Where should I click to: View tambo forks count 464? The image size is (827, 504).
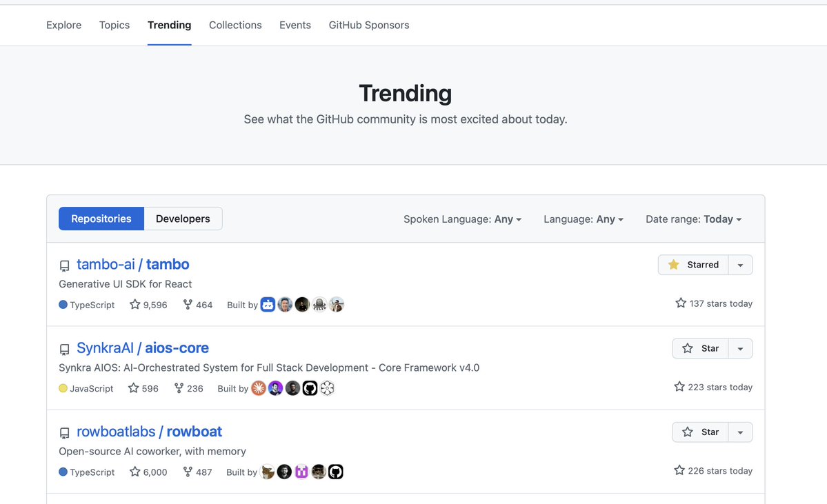click(x=198, y=305)
